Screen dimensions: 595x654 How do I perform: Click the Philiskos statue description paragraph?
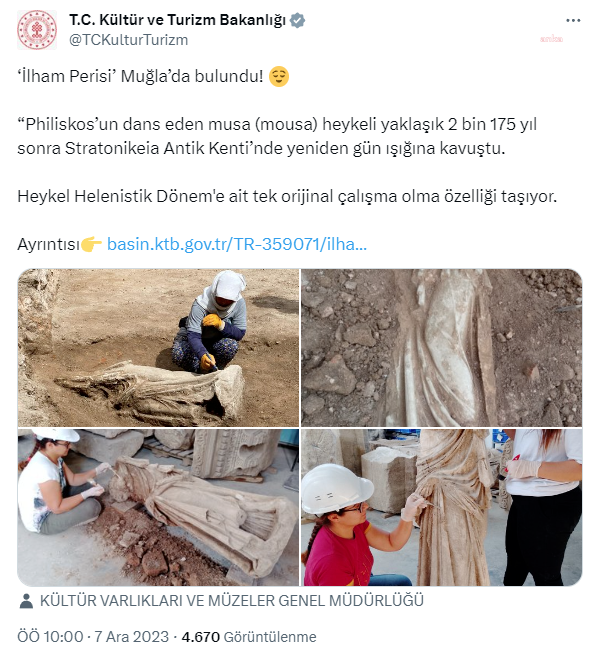[x=277, y=136]
